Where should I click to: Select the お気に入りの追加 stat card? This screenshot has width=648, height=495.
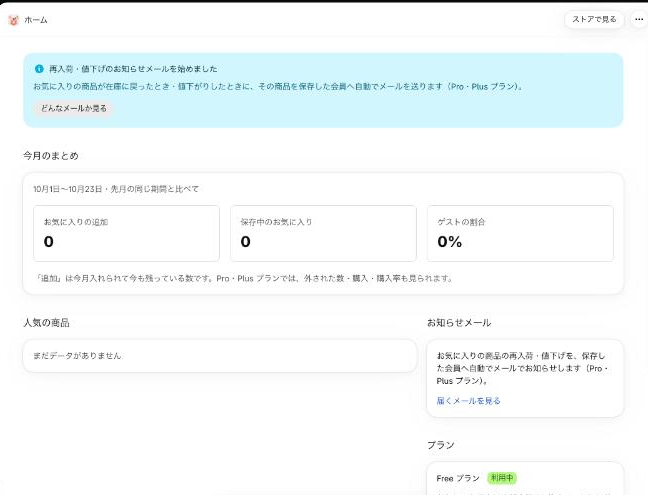click(126, 233)
